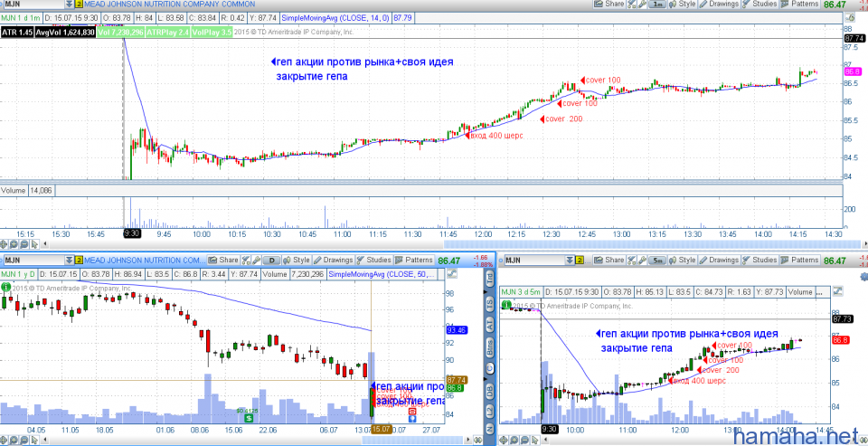Open the Patterns menu on the daily chart
The height and width of the screenshot is (446, 868).
[x=414, y=260]
